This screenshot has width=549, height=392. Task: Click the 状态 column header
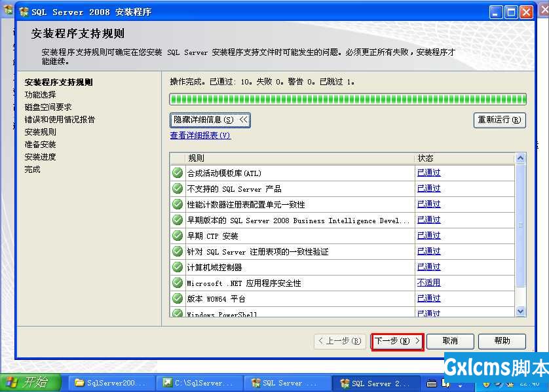464,158
